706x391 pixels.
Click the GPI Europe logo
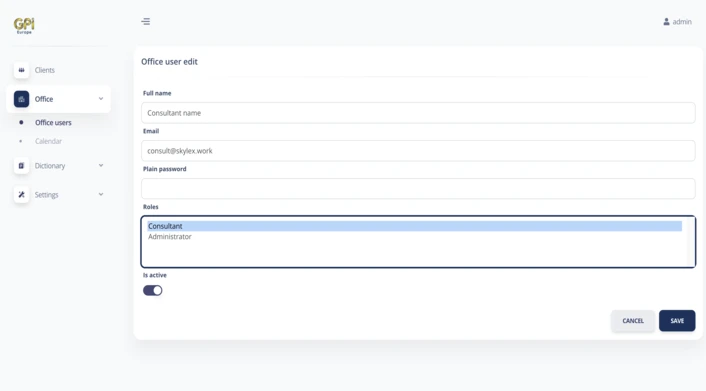coord(24,26)
